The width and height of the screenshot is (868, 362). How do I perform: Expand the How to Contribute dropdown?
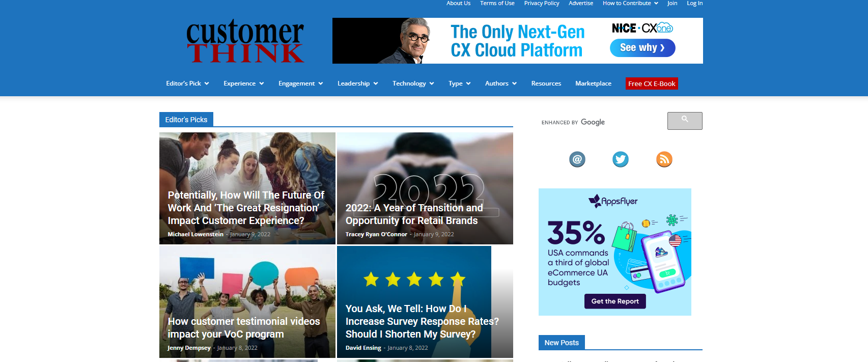[x=630, y=3]
